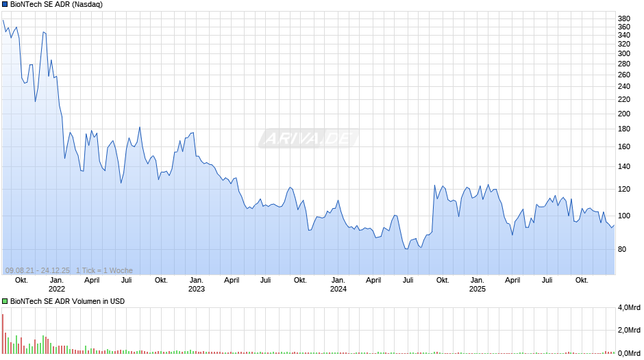Click the tallest red volume bar at chart start

click(3, 334)
